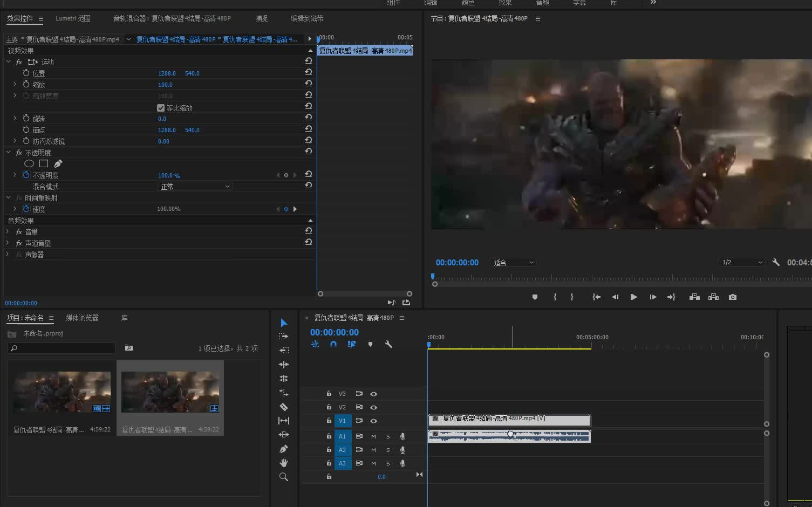Click Play in the Program monitor
The image size is (812, 507).
pyautogui.click(x=634, y=297)
